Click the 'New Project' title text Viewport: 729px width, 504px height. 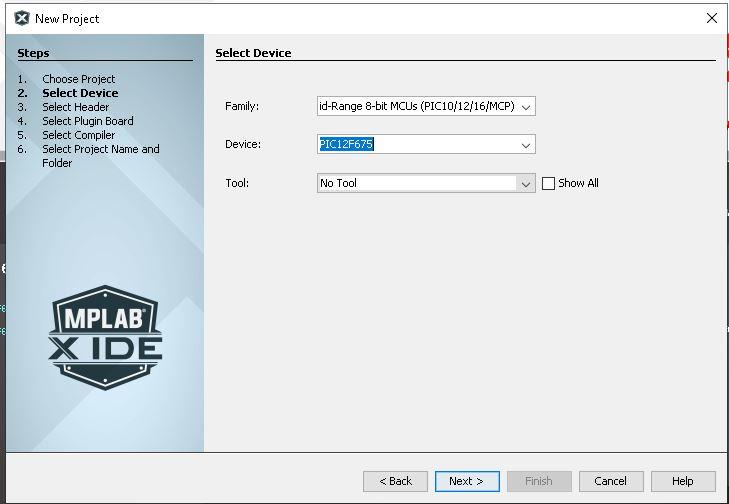67,19
